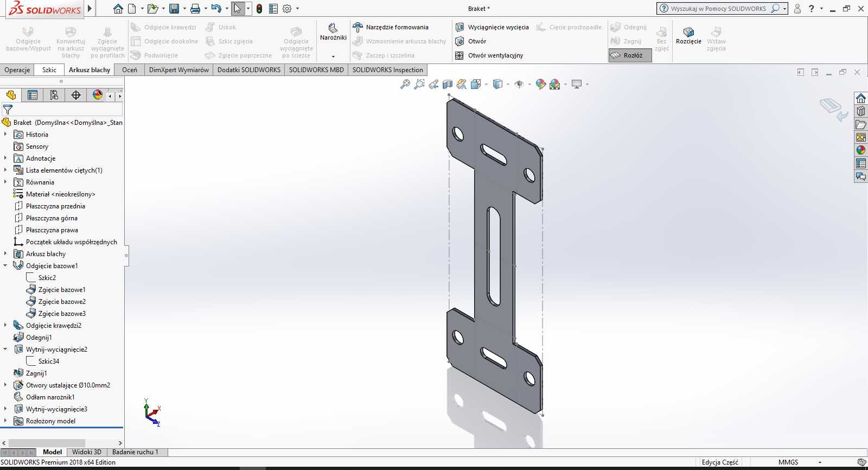The image size is (868, 470).
Task: Click the Edit Appearance sphere icon
Action: pyautogui.click(x=540, y=84)
